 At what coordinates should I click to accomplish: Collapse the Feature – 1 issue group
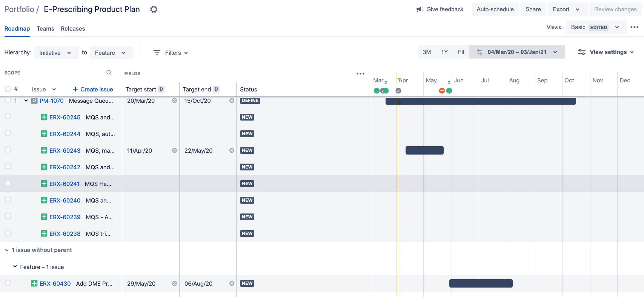pyautogui.click(x=15, y=267)
